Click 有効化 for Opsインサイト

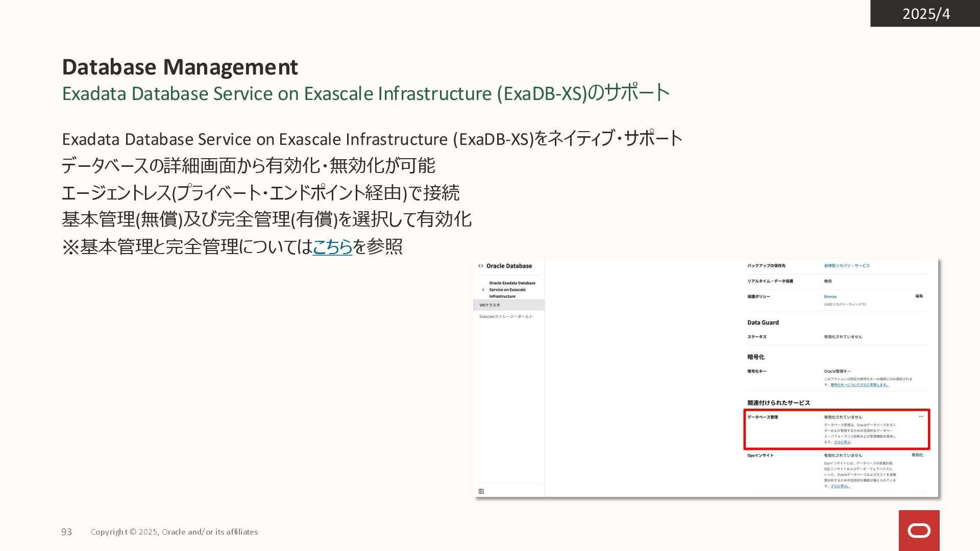(x=917, y=455)
